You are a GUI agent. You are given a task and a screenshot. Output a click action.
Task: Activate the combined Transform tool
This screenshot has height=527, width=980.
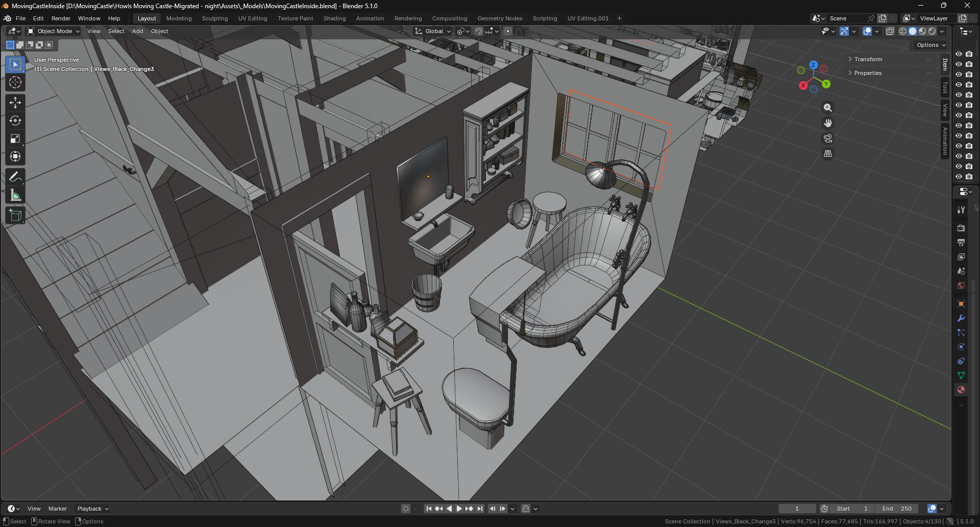(x=15, y=156)
